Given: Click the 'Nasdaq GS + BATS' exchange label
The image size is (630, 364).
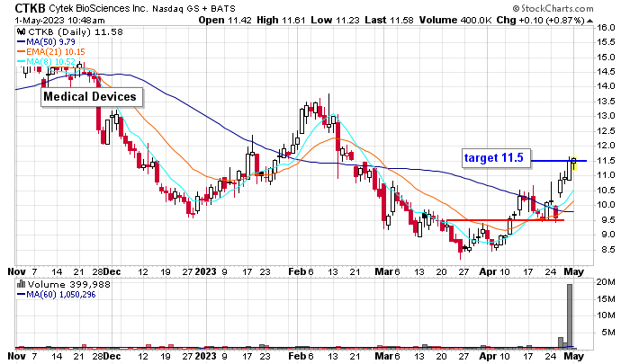Looking at the screenshot, I should [x=193, y=8].
